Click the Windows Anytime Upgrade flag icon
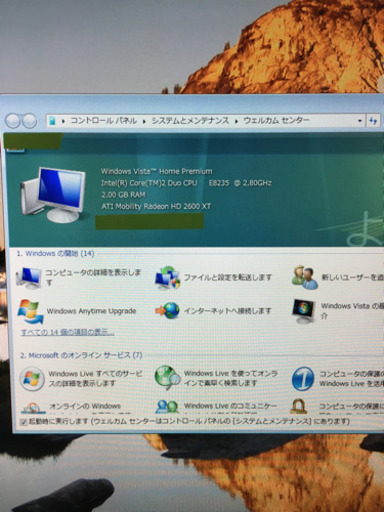384x512 pixels. [x=30, y=312]
